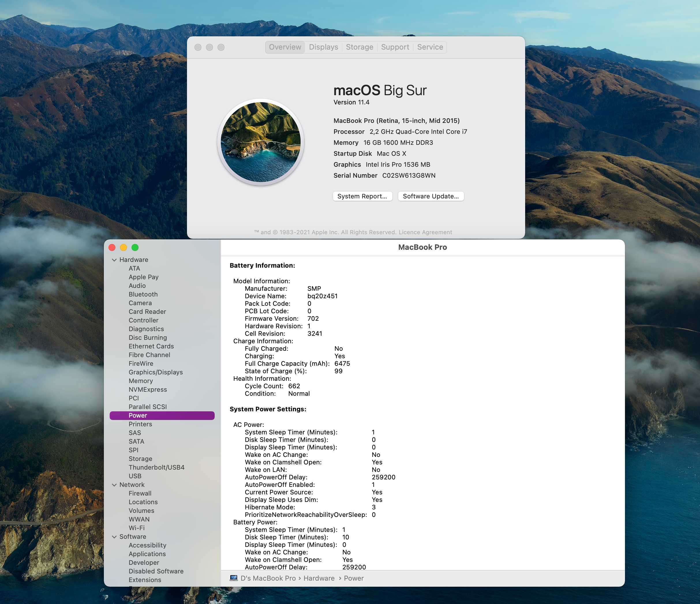The height and width of the screenshot is (604, 700).
Task: Select Fibre Channel in the sidebar
Action: click(x=149, y=355)
